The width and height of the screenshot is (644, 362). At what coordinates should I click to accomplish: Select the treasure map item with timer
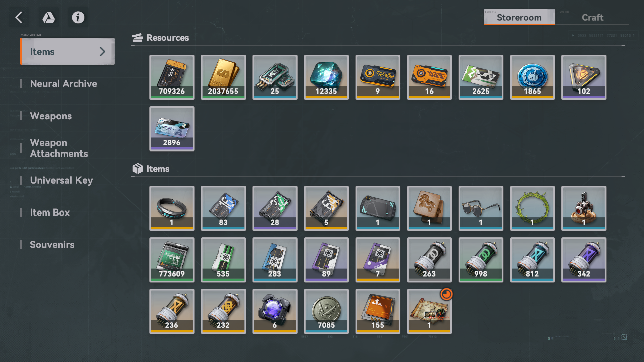click(x=429, y=311)
